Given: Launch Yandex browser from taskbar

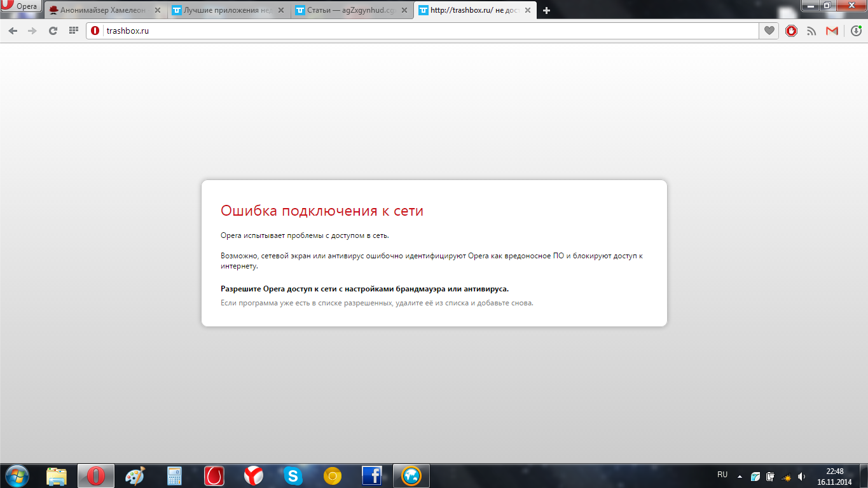Looking at the screenshot, I should pyautogui.click(x=254, y=475).
